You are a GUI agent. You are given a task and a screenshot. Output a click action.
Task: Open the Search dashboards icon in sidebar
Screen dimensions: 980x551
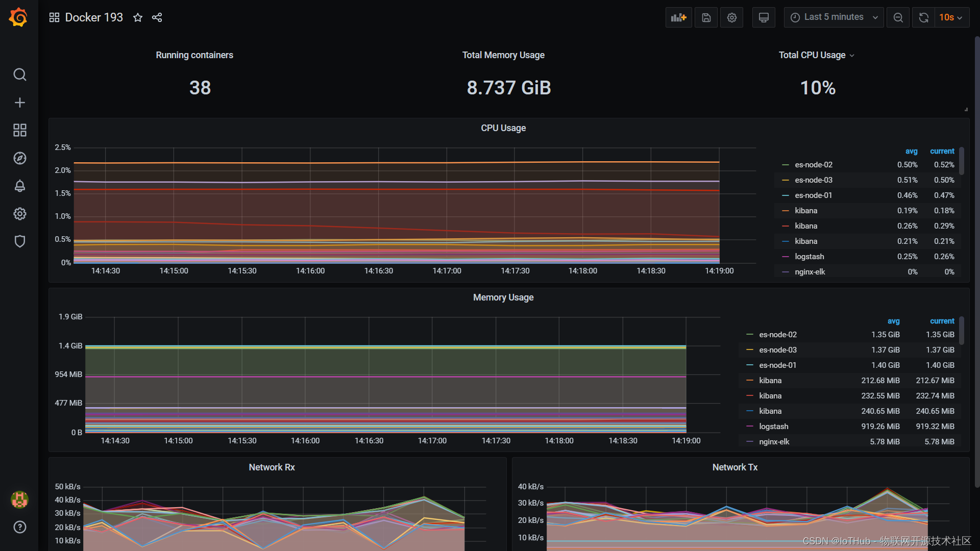pos(19,74)
